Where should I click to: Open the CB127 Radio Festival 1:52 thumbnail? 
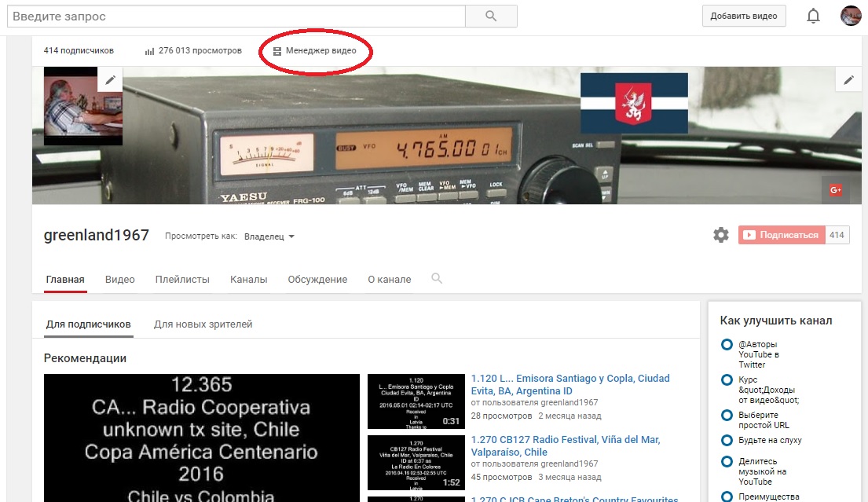point(416,463)
